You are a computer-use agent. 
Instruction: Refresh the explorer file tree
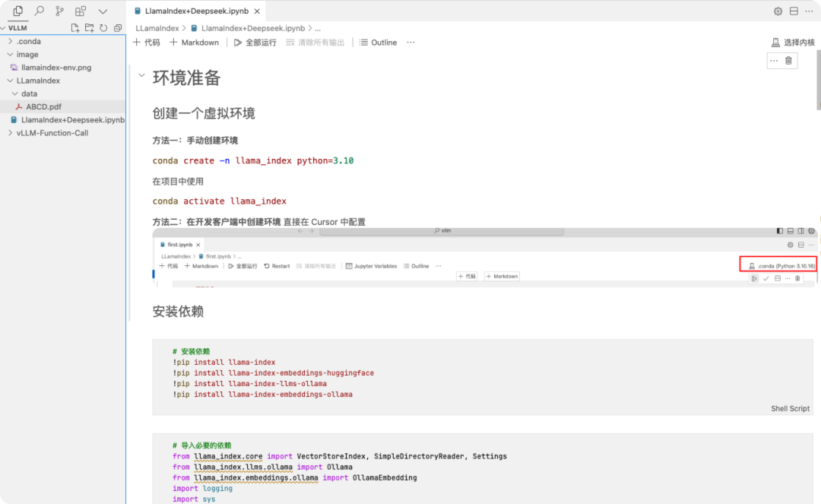click(103, 27)
